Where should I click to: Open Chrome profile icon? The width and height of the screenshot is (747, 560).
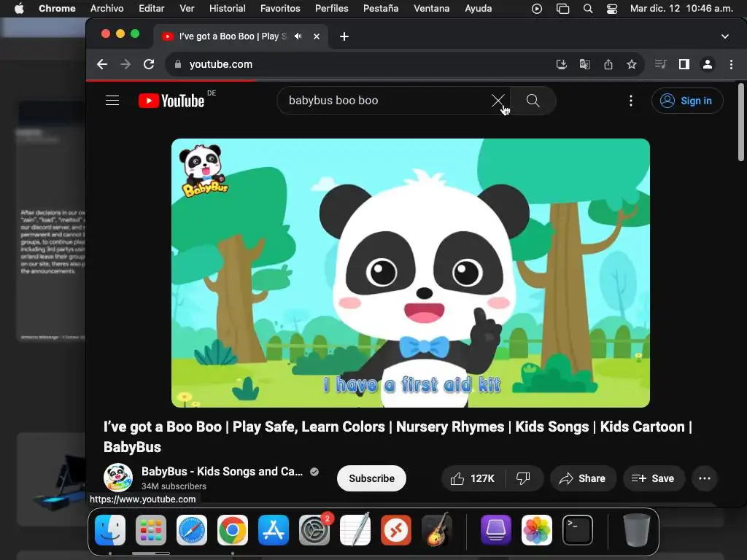(708, 64)
